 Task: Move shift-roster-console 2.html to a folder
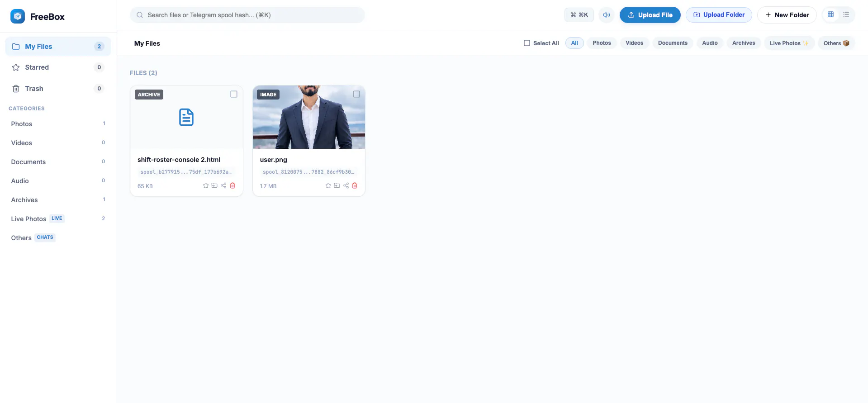pos(214,185)
